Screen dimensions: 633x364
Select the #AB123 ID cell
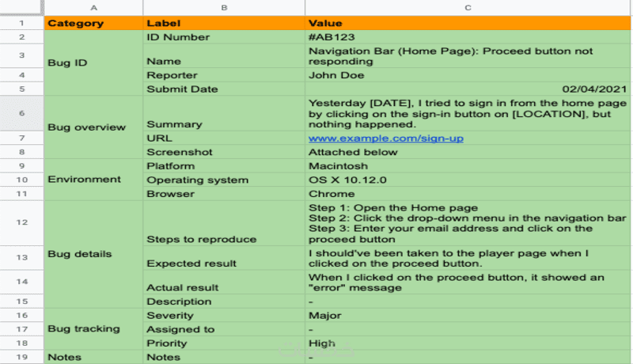[468, 37]
